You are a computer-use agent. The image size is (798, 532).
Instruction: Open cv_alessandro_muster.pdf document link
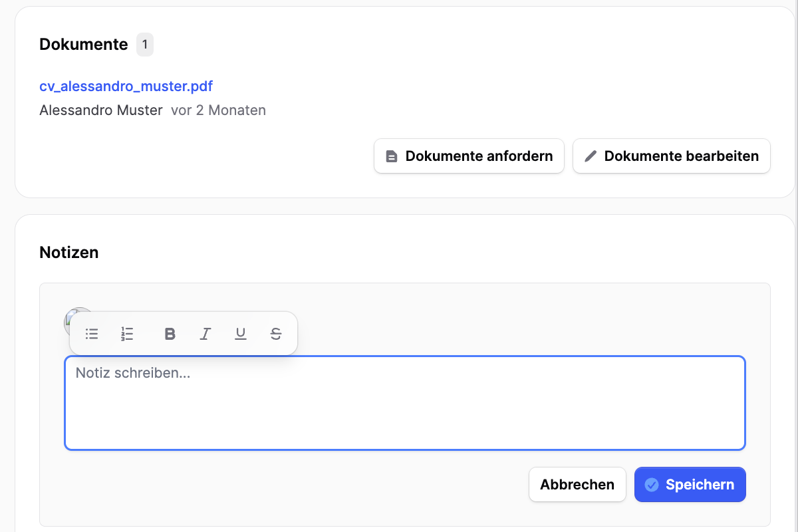point(126,86)
